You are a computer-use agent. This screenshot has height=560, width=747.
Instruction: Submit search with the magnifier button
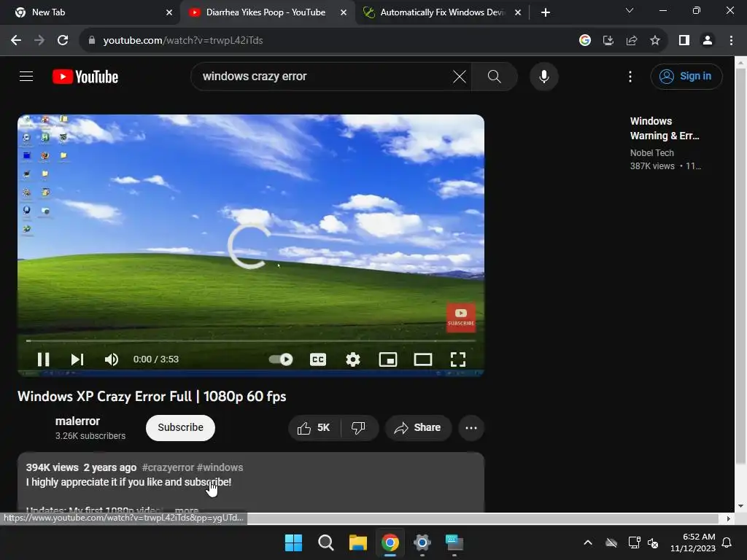[x=494, y=76]
